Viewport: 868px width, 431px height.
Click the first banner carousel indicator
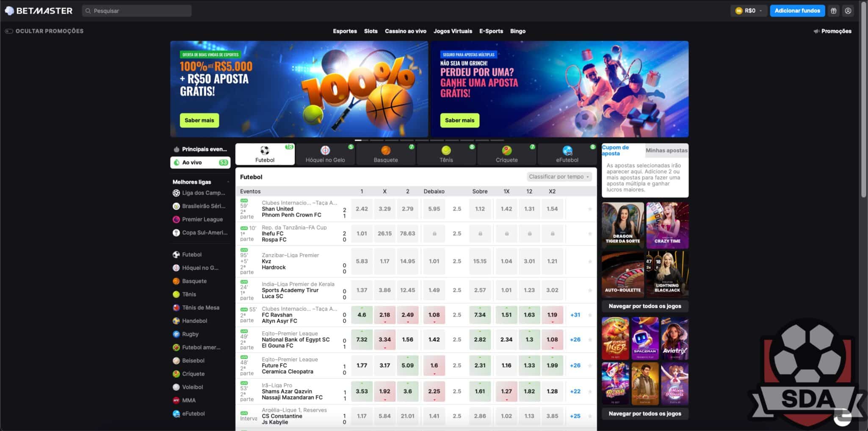[x=361, y=140]
